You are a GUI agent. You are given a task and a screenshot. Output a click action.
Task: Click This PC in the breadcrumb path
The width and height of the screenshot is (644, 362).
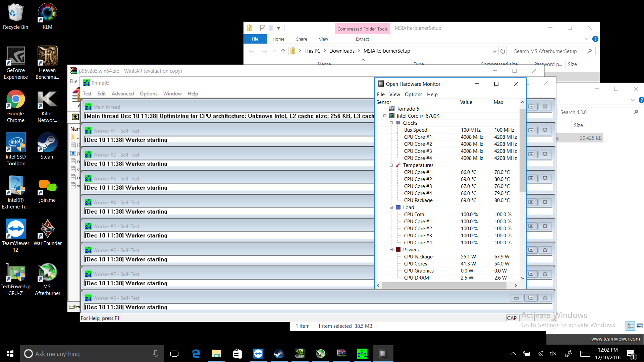click(x=312, y=51)
